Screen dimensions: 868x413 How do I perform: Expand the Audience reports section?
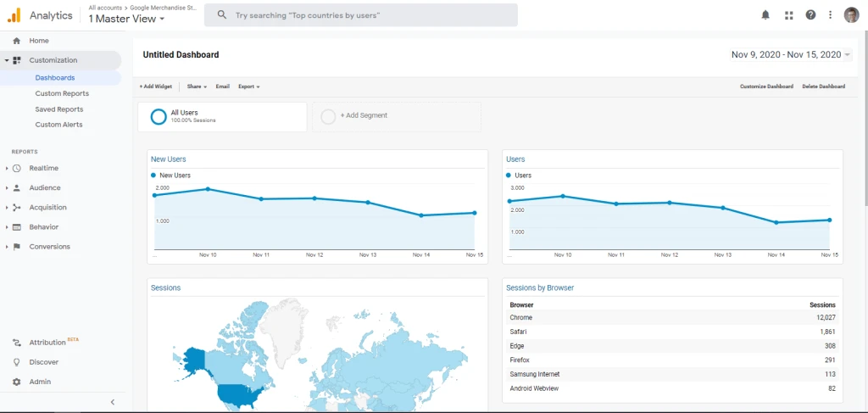pos(44,187)
